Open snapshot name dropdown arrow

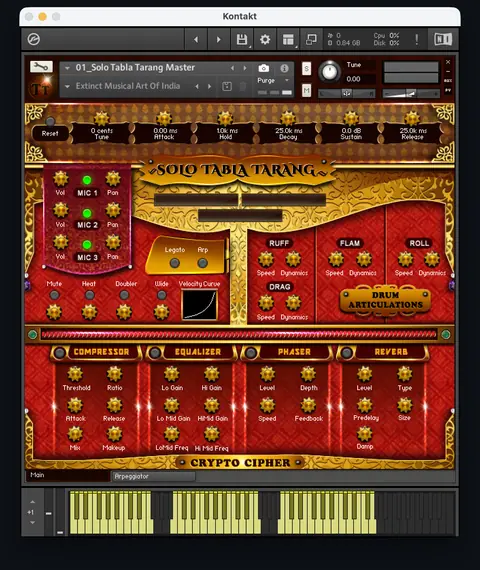click(x=67, y=87)
